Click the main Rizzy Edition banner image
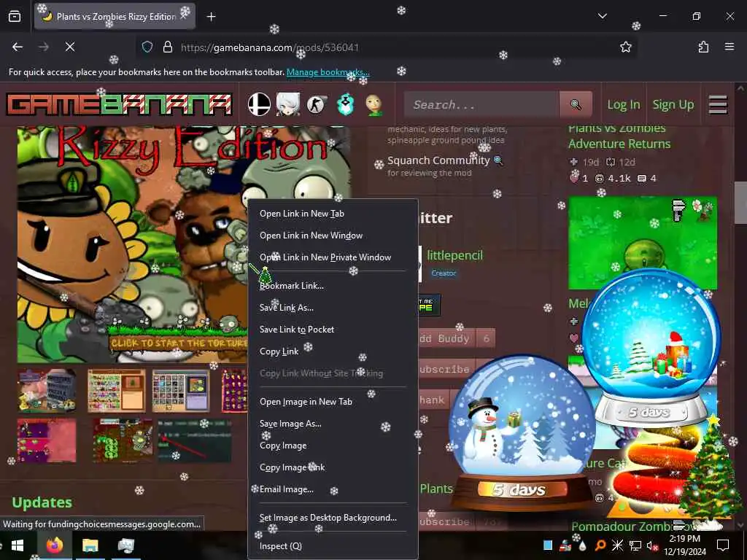 pyautogui.click(x=133, y=244)
